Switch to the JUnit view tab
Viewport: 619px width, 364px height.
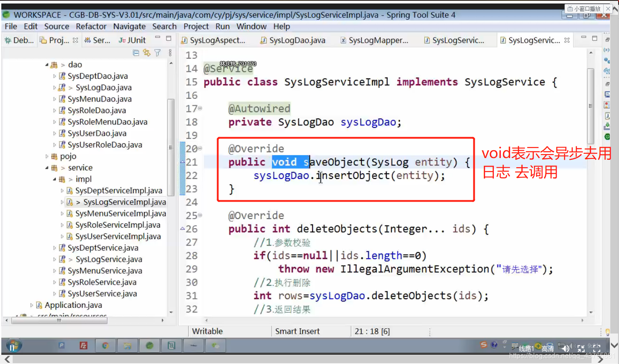click(132, 40)
